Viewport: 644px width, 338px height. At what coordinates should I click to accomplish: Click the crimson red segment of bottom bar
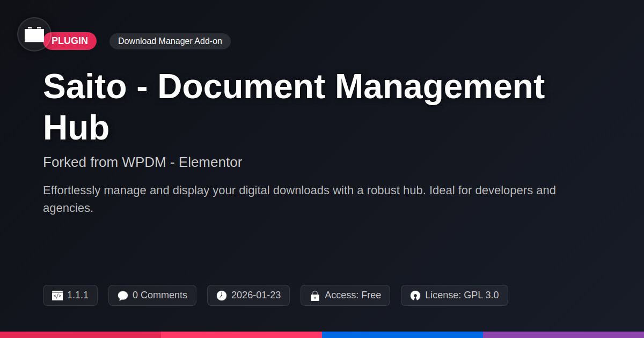(80, 335)
